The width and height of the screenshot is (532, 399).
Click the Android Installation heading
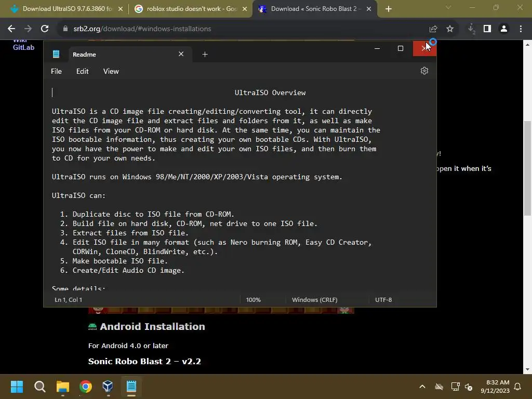152,326
